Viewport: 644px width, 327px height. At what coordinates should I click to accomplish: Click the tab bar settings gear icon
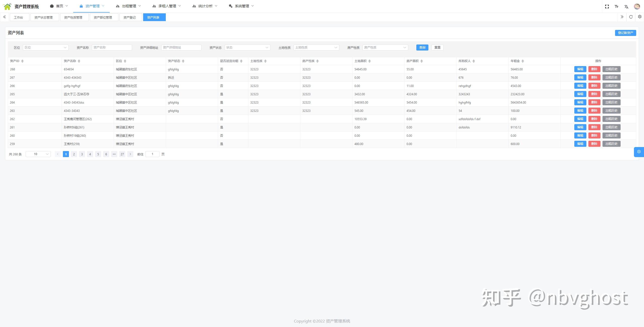coord(639,17)
